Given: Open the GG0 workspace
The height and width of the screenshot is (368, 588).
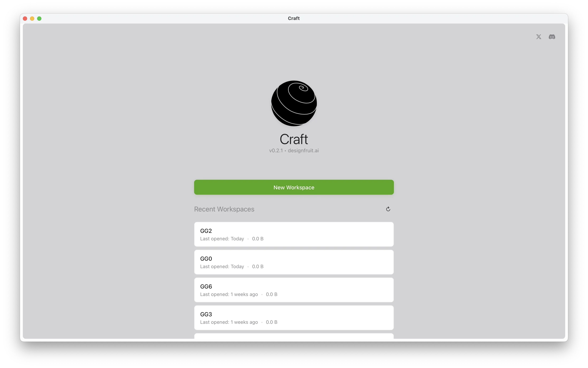Looking at the screenshot, I should tap(294, 262).
